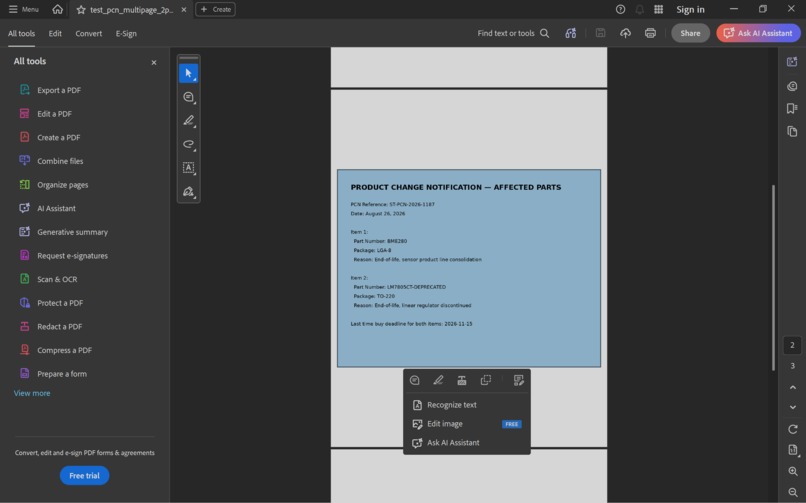Select the Add text box tool
806x503 pixels.
click(189, 168)
